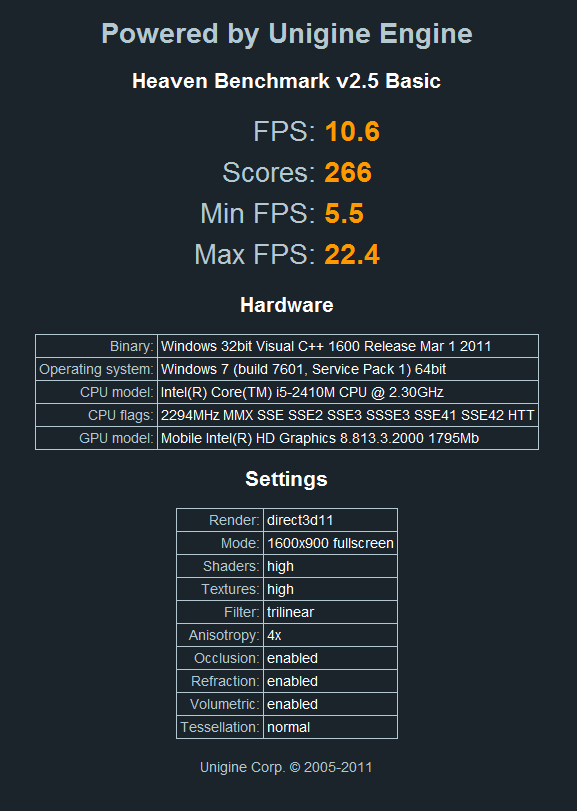Click the Render direct3d11 value
The height and width of the screenshot is (811, 577).
click(330, 520)
